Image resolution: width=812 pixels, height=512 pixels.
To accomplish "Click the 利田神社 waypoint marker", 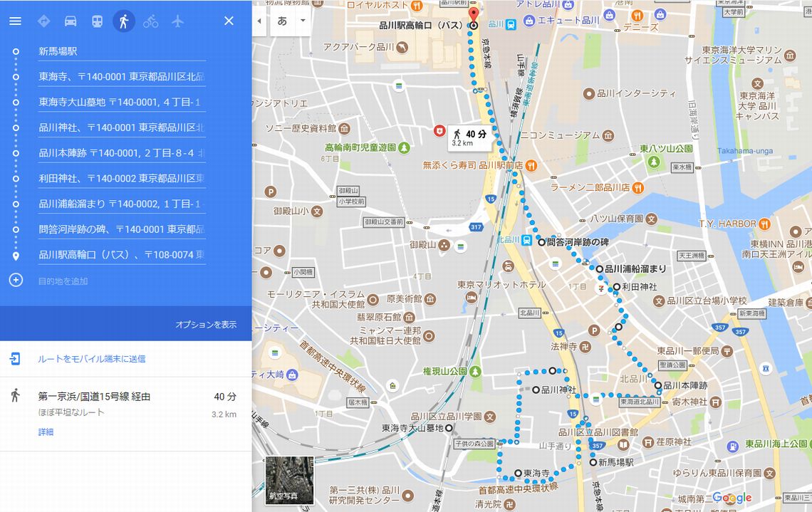I will click(616, 287).
